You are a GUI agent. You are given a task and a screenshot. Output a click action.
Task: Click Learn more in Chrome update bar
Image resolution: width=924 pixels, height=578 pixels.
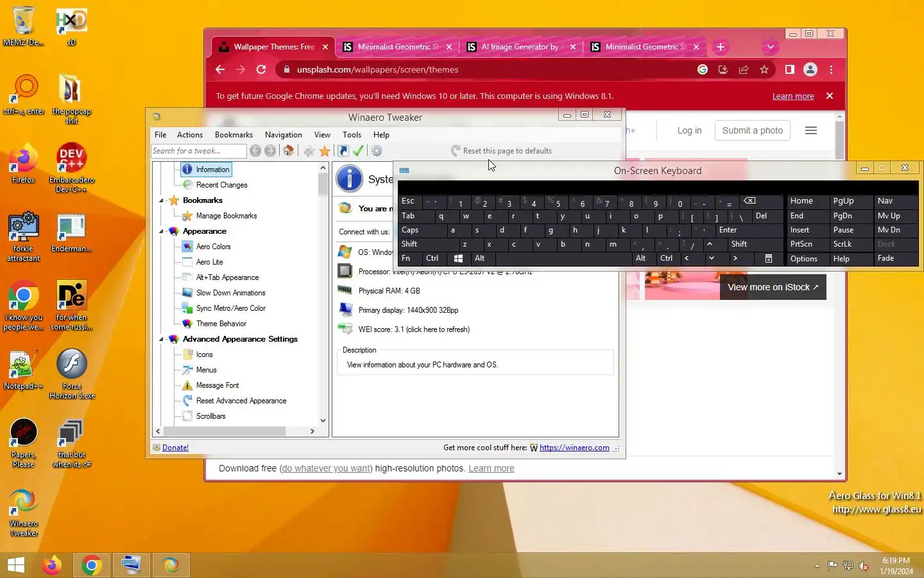(x=793, y=96)
